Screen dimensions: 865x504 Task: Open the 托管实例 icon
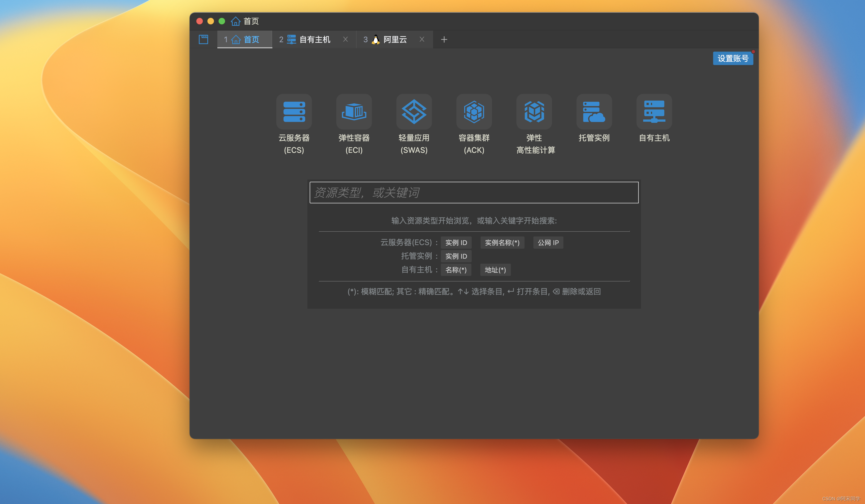pyautogui.click(x=594, y=111)
